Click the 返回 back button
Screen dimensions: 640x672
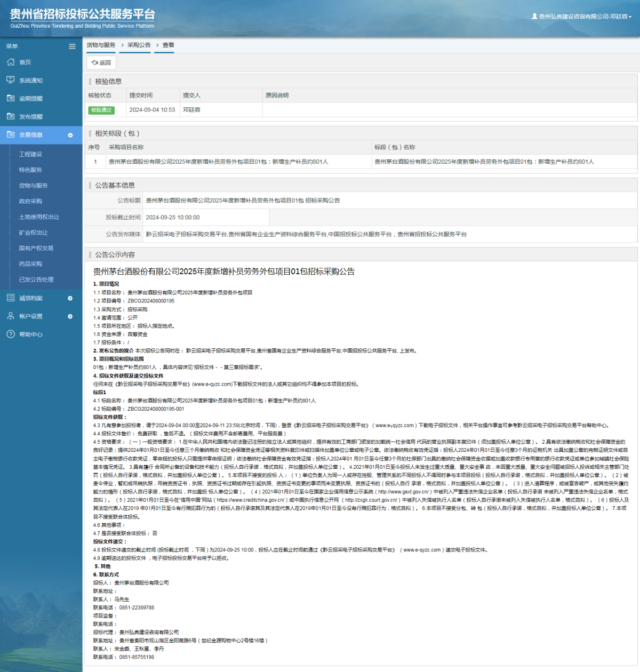point(101,62)
